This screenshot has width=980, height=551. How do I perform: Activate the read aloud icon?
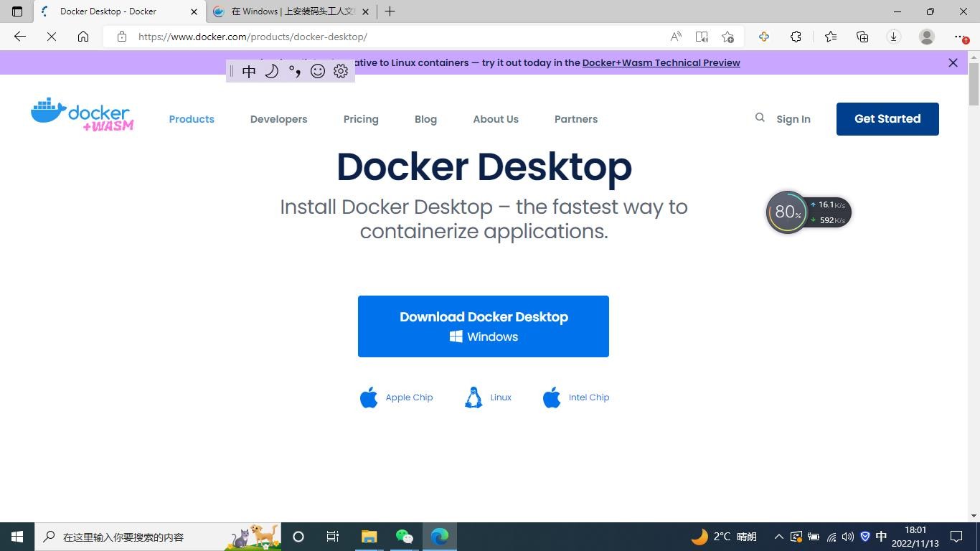tap(676, 37)
